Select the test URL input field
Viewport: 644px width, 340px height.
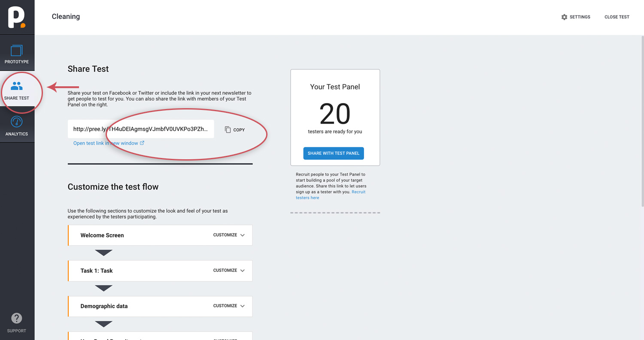coord(141,129)
